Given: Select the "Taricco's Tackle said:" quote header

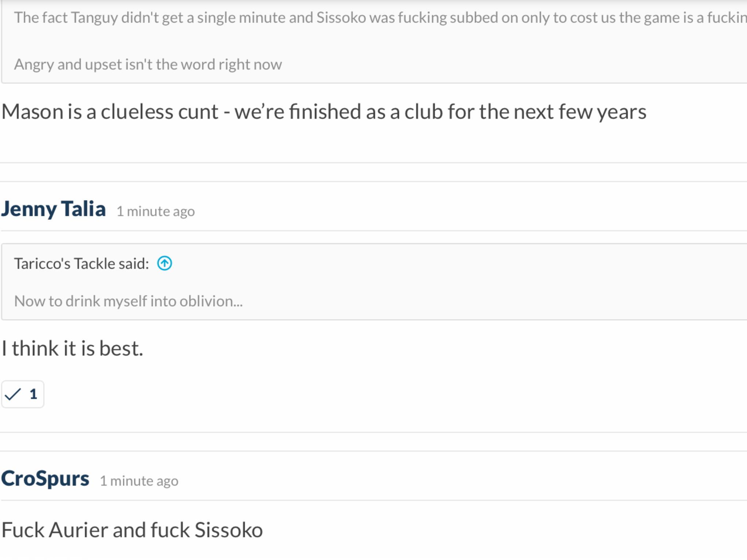Looking at the screenshot, I should (81, 264).
